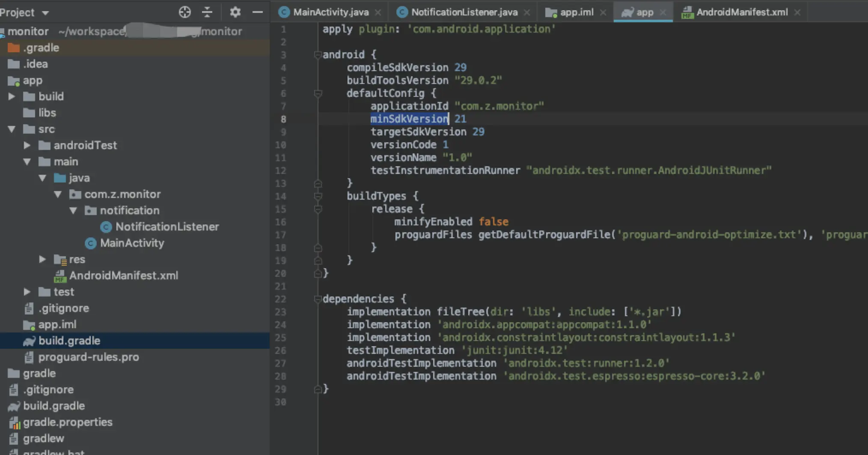This screenshot has width=868, height=455.
Task: Click the minifyEnabled false value
Action: tap(493, 222)
